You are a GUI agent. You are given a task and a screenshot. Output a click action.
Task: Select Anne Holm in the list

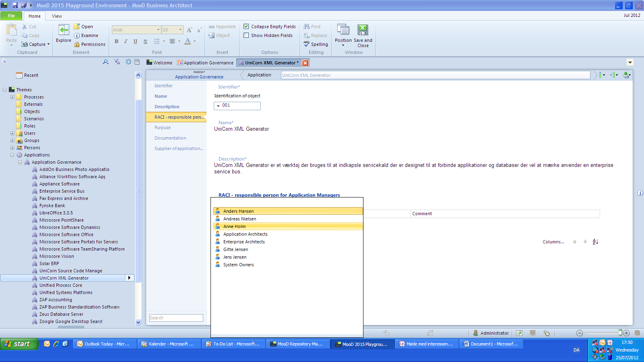point(235,226)
